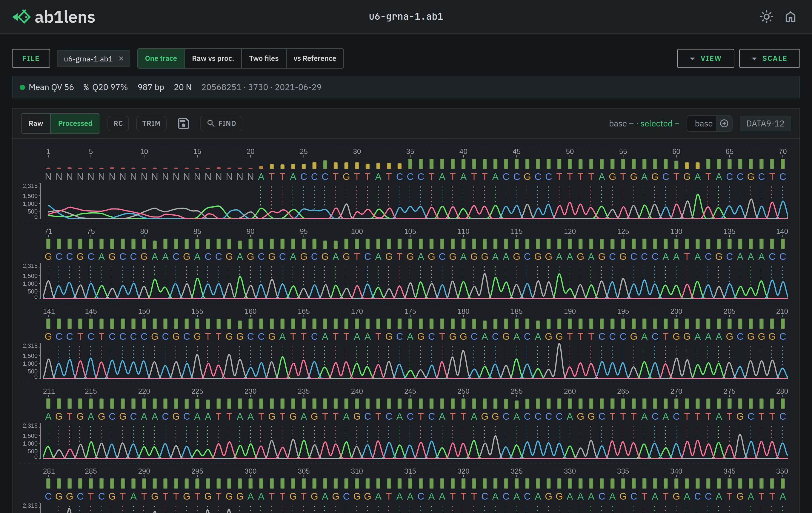Switch to Raw vs proc. mode

point(213,59)
